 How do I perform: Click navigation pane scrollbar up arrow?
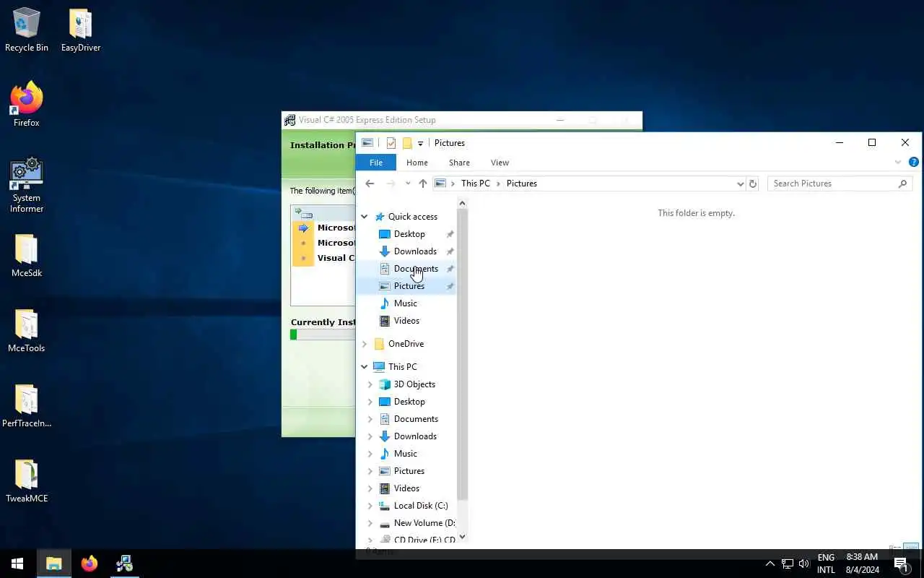click(463, 204)
